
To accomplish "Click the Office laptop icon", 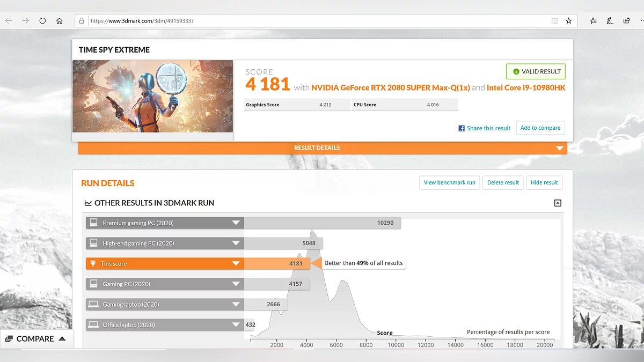I will tap(93, 324).
